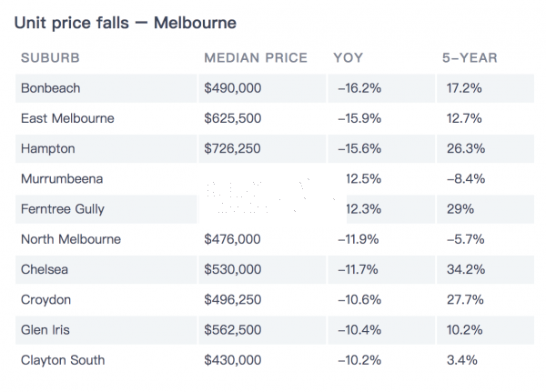Select Glen Iris 10.2% five-year value
This screenshot has height=392, width=546.
pyautogui.click(x=464, y=330)
